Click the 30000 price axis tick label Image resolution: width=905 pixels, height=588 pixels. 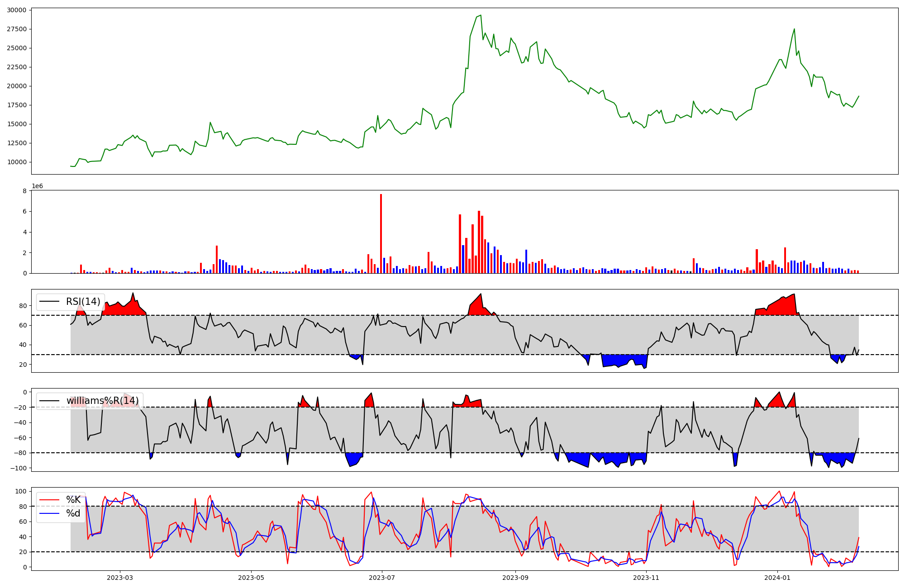click(x=16, y=10)
